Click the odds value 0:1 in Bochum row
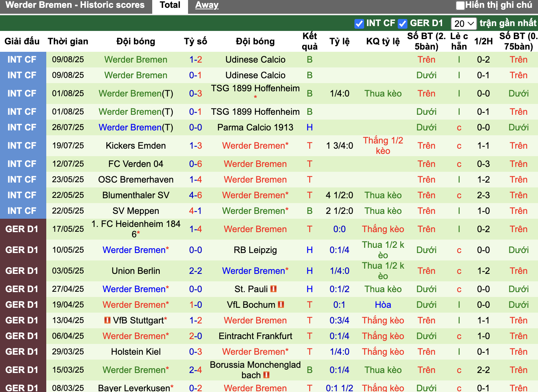This screenshot has height=392, width=538. click(x=340, y=305)
